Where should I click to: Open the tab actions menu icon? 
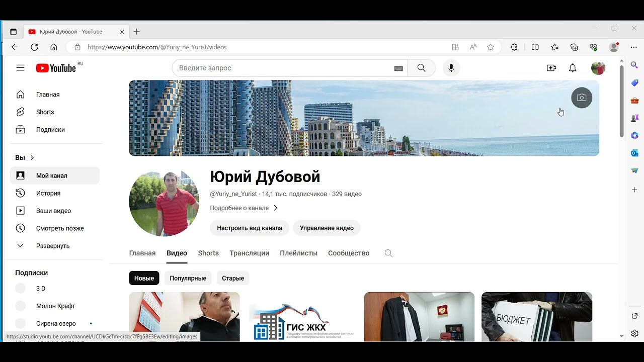[x=13, y=32]
